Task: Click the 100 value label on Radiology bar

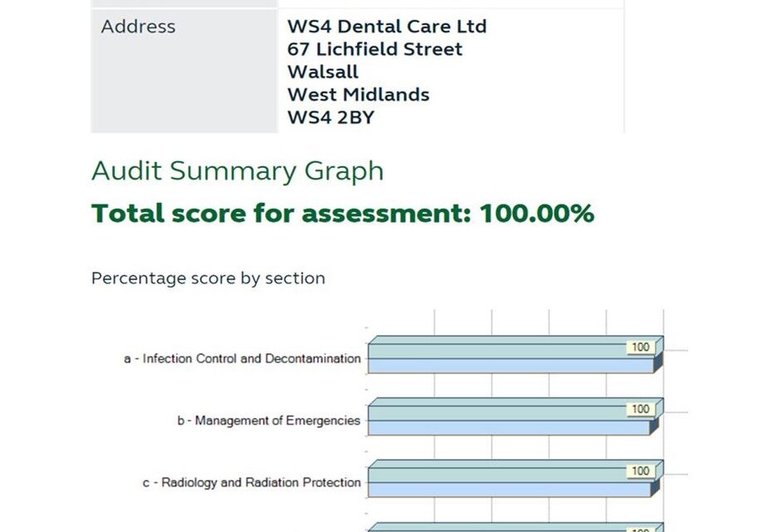Action: [641, 470]
